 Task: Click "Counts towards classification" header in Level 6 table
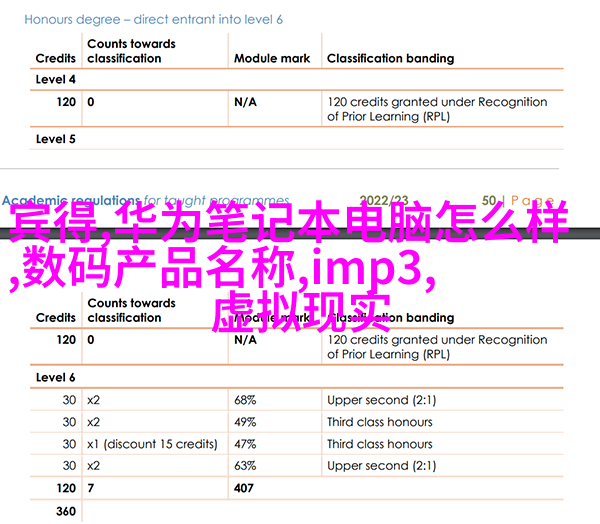pyautogui.click(x=131, y=310)
